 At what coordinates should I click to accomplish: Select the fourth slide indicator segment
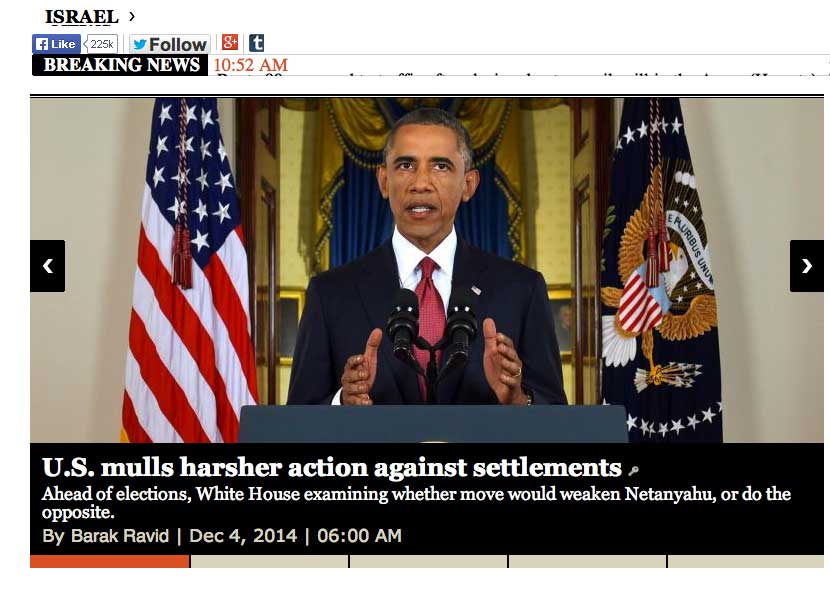pos(588,561)
